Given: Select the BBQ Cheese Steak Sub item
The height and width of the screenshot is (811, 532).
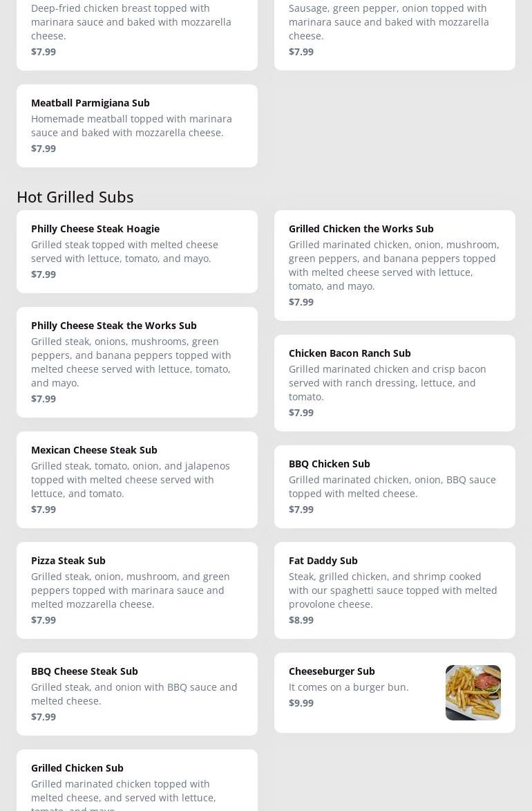Looking at the screenshot, I should pyautogui.click(x=137, y=694).
